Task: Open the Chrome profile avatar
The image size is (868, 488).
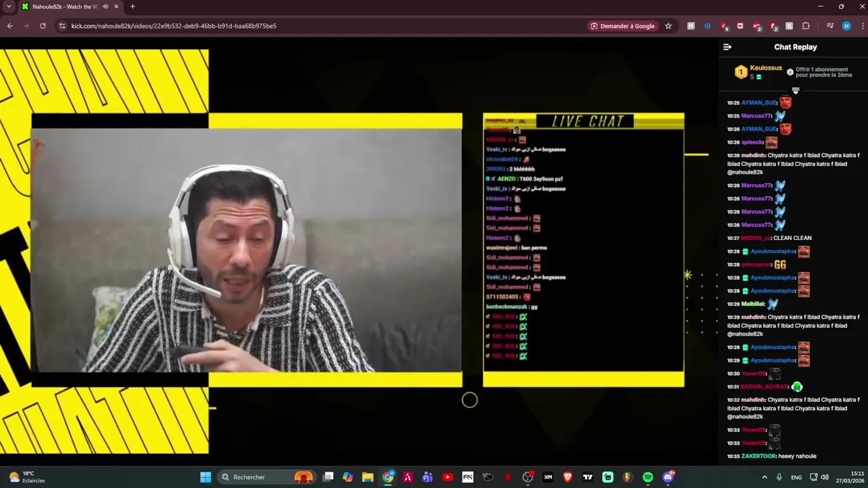Action: point(846,26)
